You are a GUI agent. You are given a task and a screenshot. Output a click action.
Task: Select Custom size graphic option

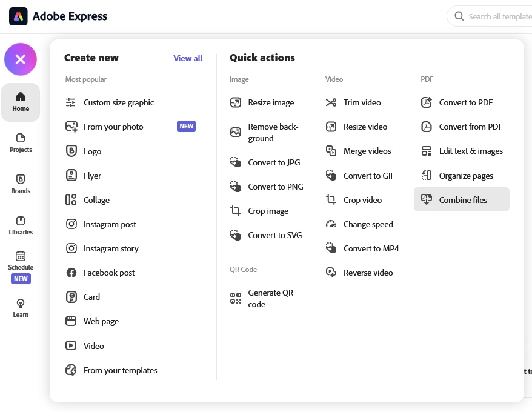119,102
